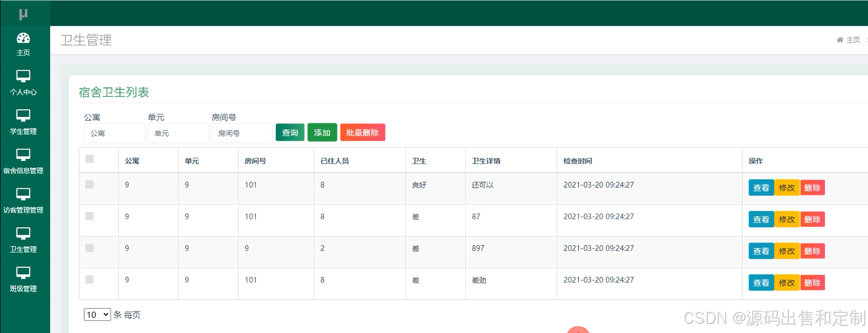Check the row with 卫生详情 87
The image size is (868, 333).
90,216
